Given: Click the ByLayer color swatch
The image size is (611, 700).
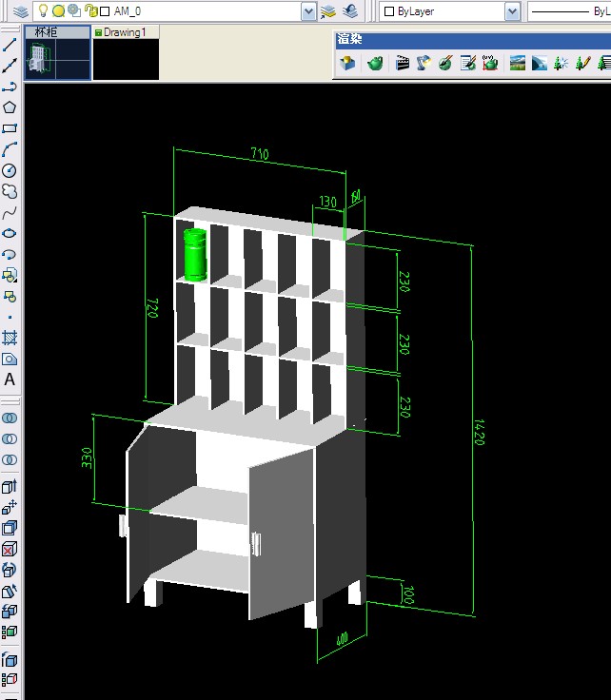Looking at the screenshot, I should click(389, 11).
